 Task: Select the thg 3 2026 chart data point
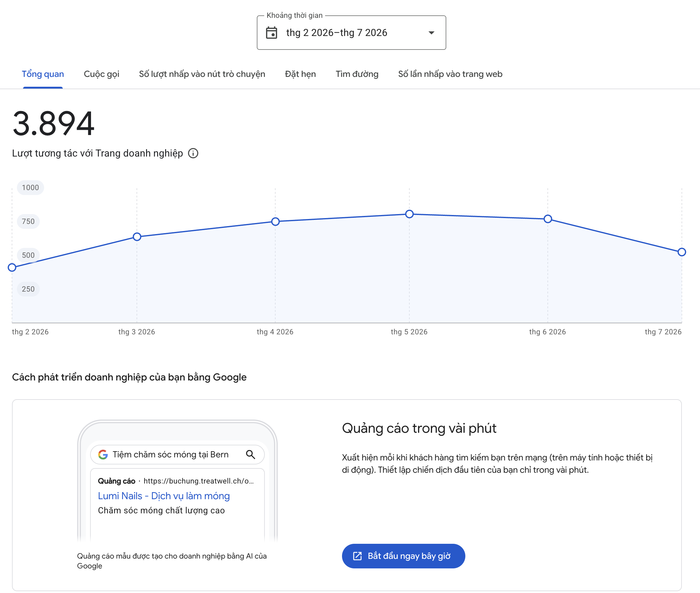tap(137, 237)
